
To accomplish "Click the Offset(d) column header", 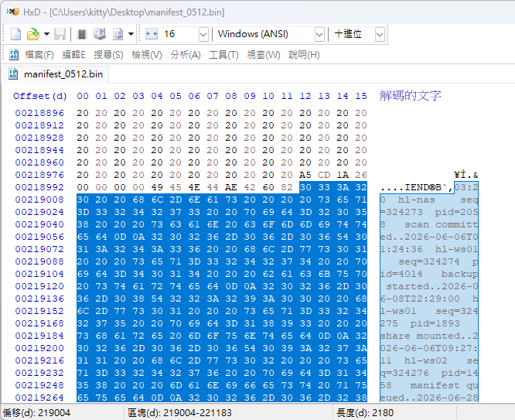I will point(40,96).
